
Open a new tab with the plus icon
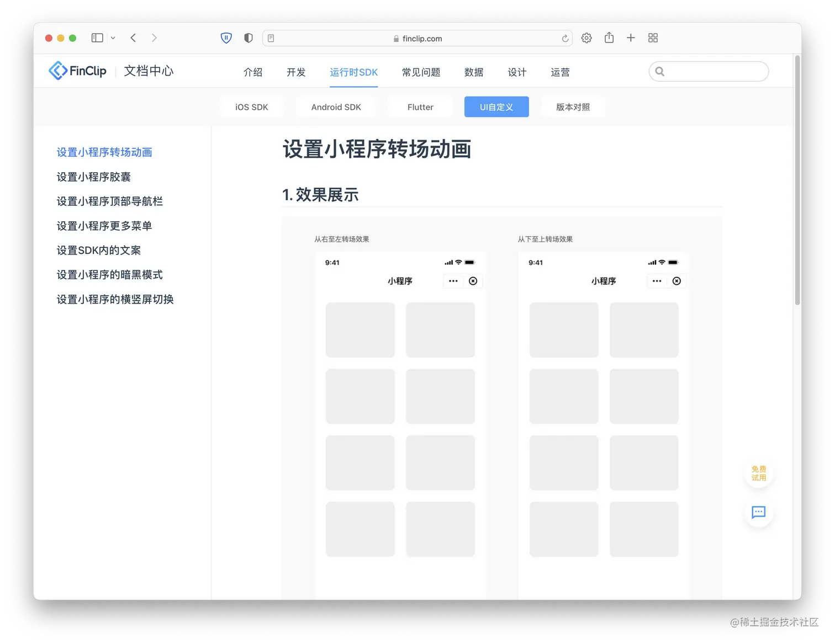pyautogui.click(x=631, y=38)
